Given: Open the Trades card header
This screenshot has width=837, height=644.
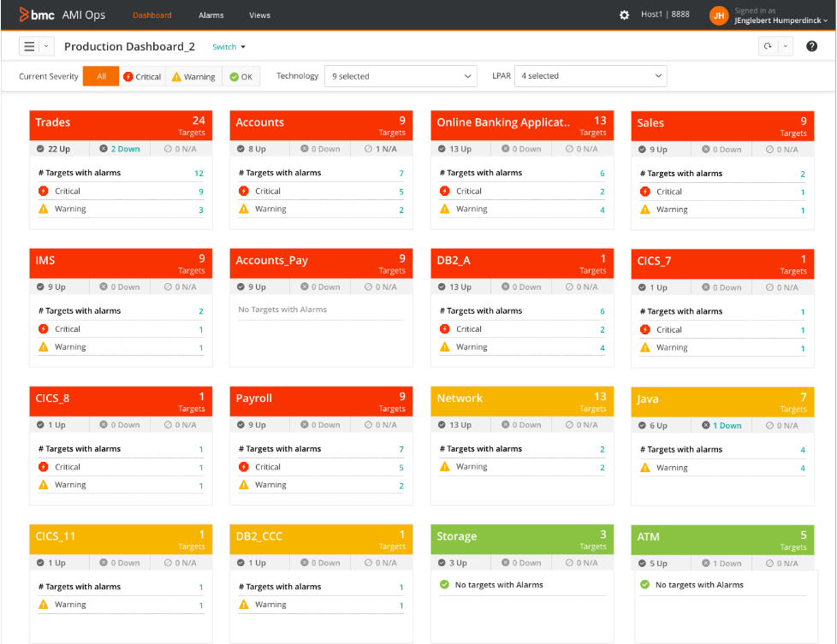Looking at the screenshot, I should click(121, 126).
